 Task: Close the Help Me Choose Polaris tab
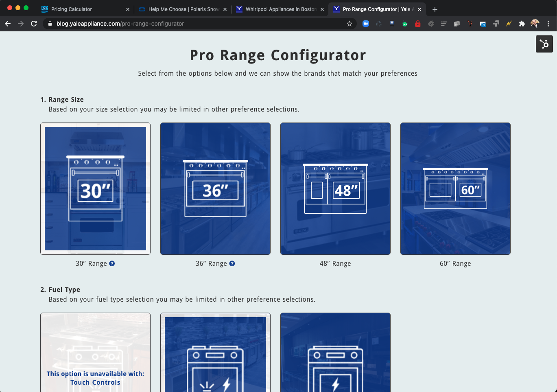225,9
